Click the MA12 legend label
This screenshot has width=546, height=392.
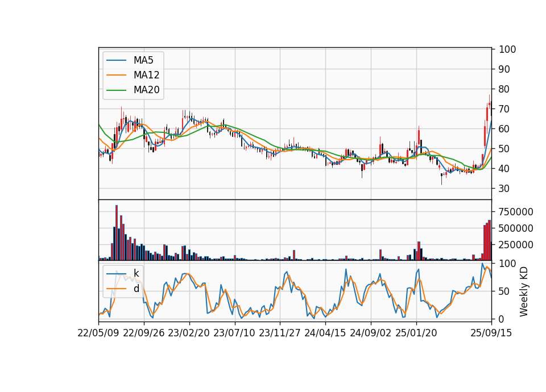coord(146,75)
